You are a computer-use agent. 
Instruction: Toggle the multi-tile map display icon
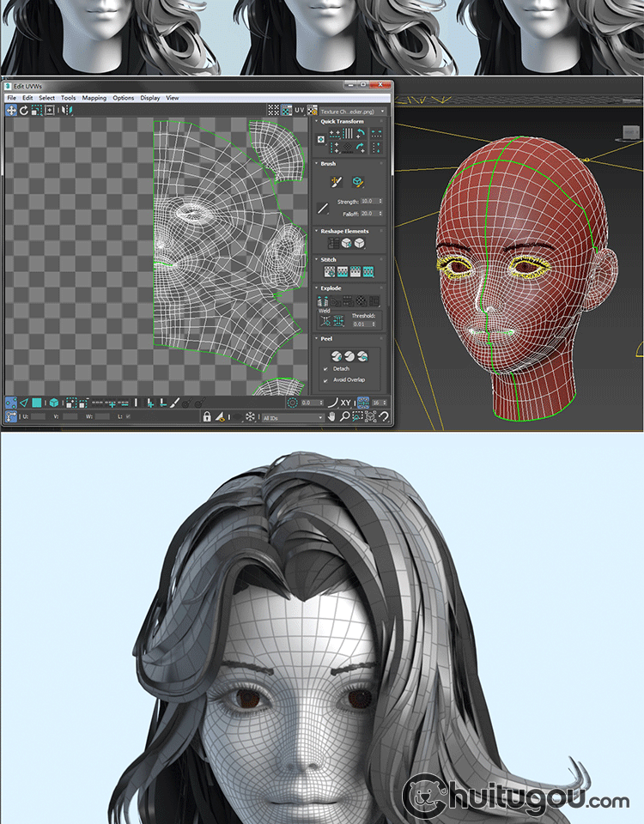(273, 110)
